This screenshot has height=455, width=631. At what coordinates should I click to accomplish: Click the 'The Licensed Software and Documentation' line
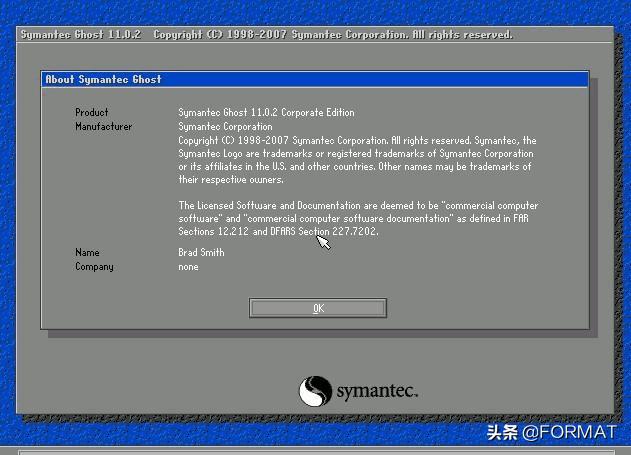pyautogui.click(x=358, y=206)
